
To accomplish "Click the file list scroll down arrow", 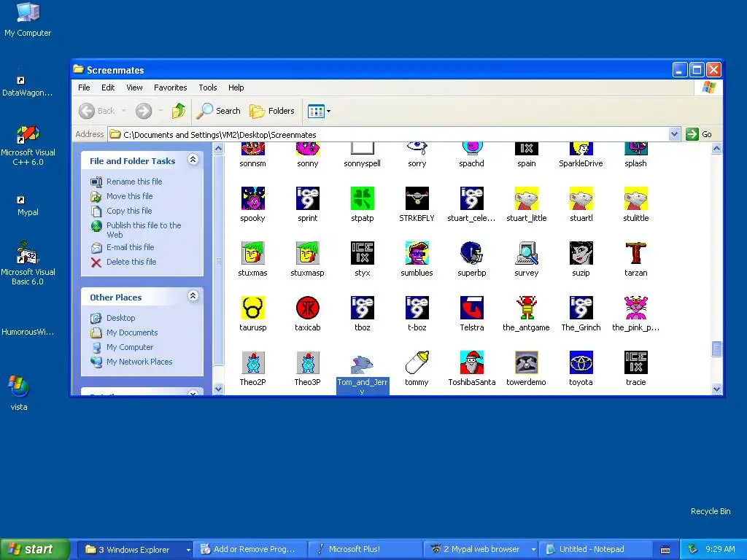I will pos(716,389).
